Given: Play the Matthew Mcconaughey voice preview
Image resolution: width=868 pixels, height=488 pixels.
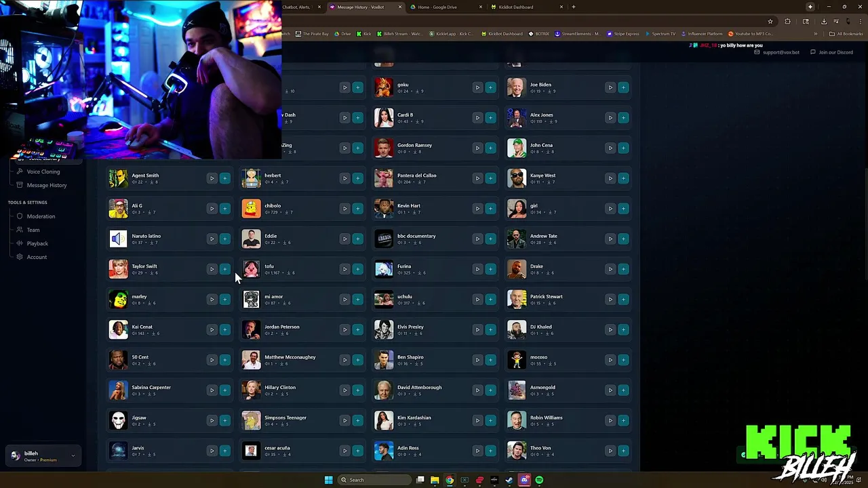Looking at the screenshot, I should 344,360.
